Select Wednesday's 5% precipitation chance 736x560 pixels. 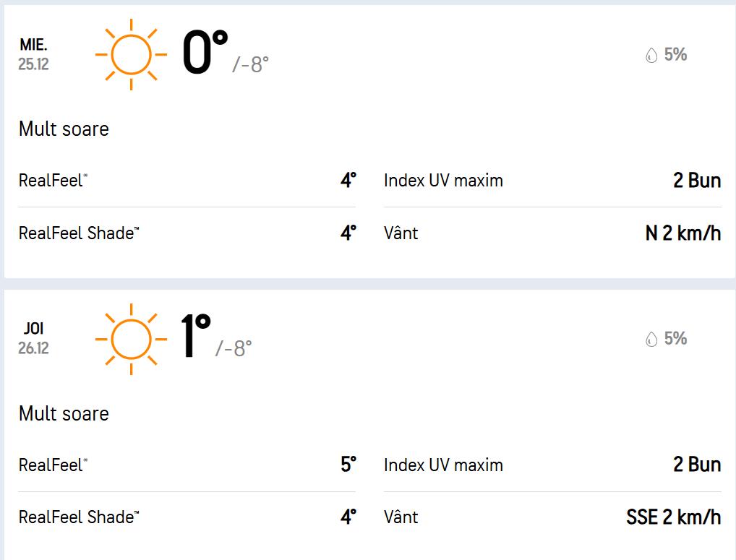click(675, 55)
